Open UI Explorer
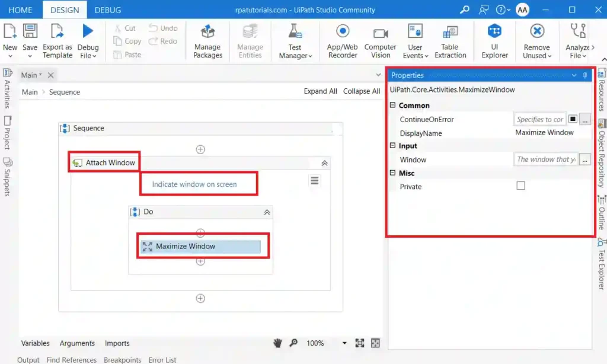The image size is (607, 364). [494, 41]
